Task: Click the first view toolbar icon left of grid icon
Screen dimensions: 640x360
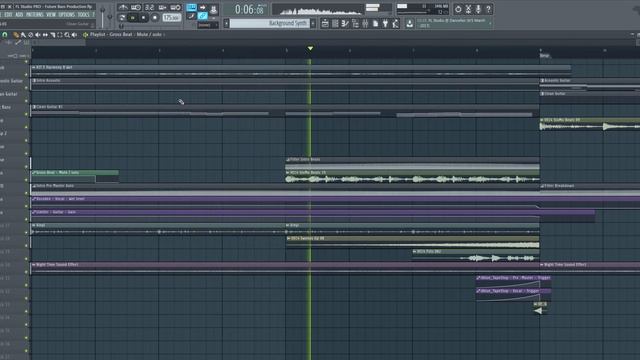Action: pyautogui.click(x=325, y=24)
